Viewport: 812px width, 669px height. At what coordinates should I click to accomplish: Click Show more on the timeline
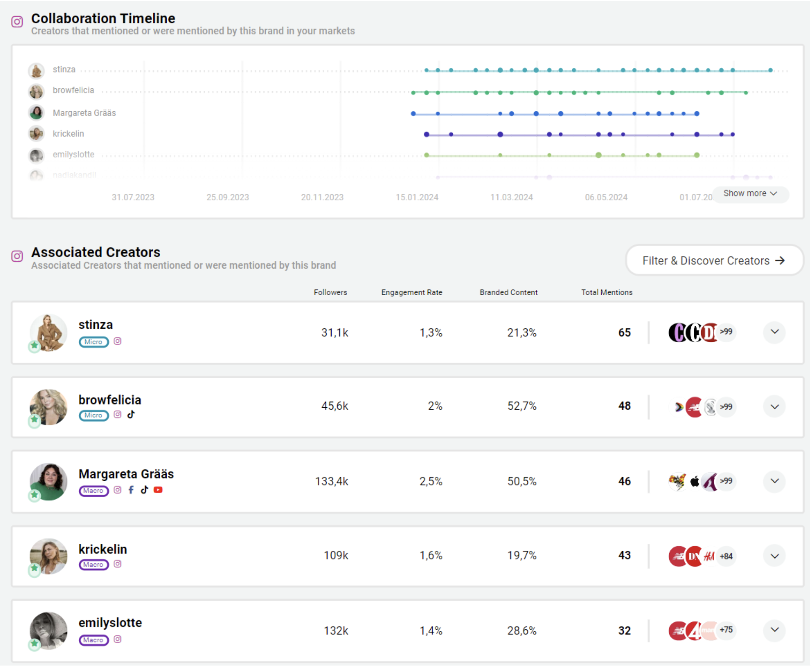click(x=750, y=193)
